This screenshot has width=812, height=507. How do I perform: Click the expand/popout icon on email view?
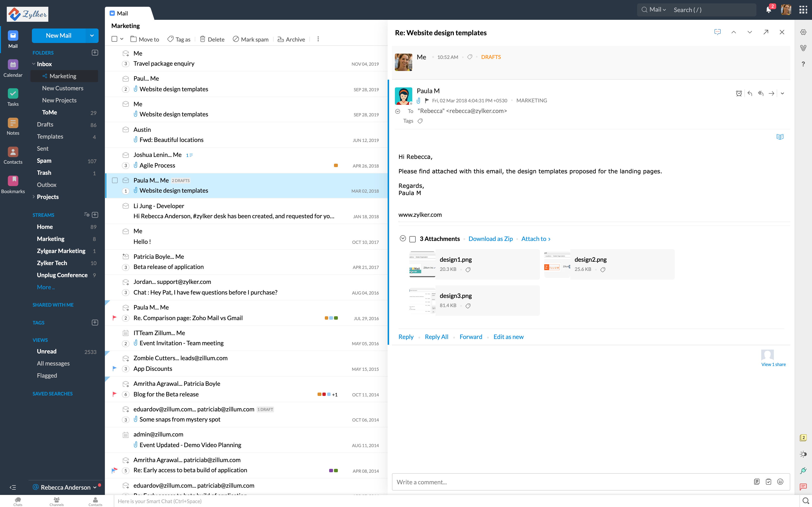(x=766, y=32)
